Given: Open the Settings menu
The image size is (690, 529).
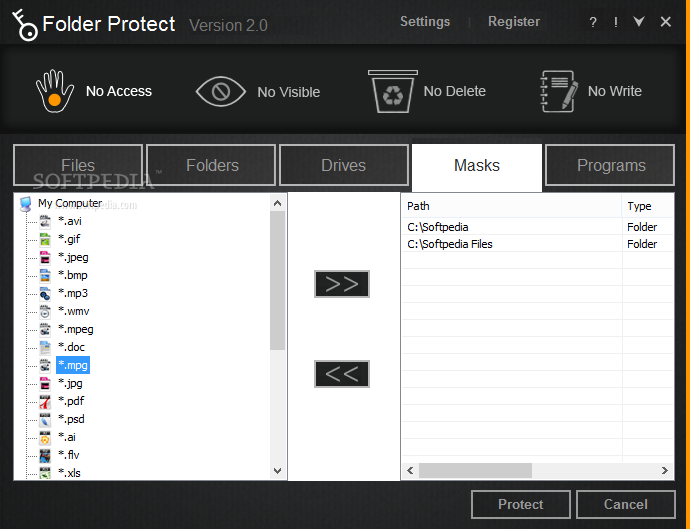Looking at the screenshot, I should click(x=425, y=22).
